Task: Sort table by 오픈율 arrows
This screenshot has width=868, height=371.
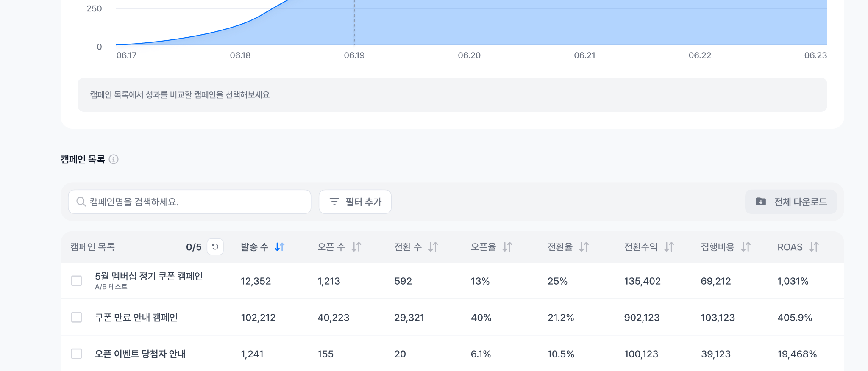Action: (507, 246)
